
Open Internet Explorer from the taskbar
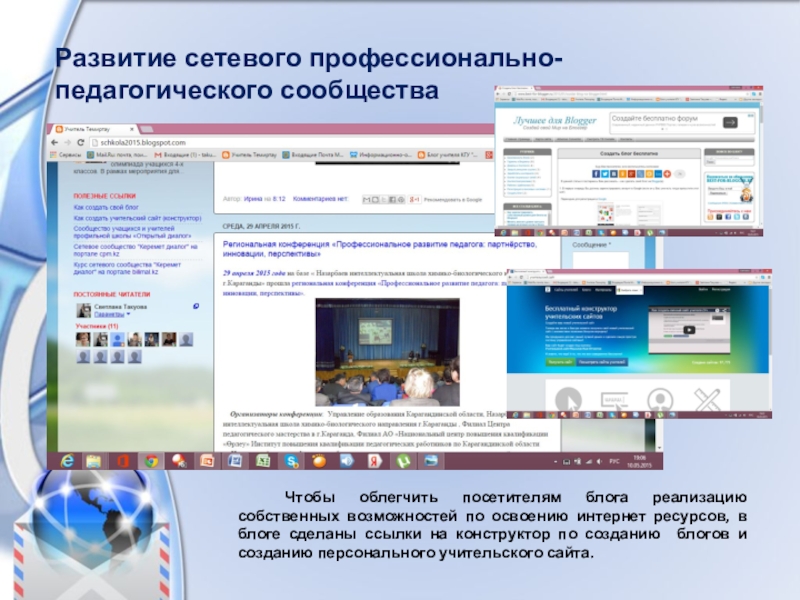(67, 461)
